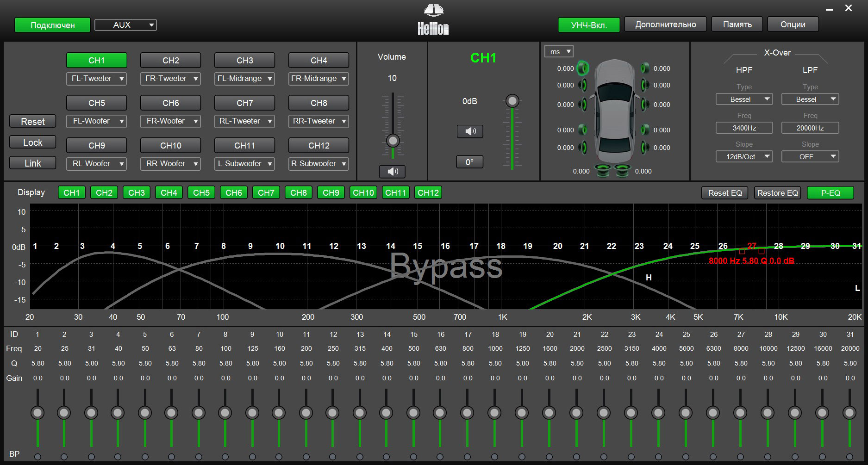
Task: Click the 20 Hz band gain slider knob
Action: (x=37, y=412)
